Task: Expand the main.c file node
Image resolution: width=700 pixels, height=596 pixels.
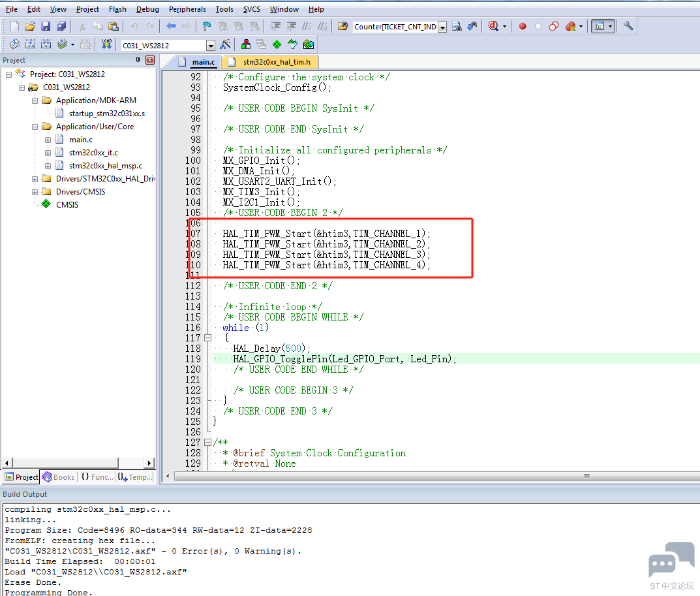Action: point(48,140)
